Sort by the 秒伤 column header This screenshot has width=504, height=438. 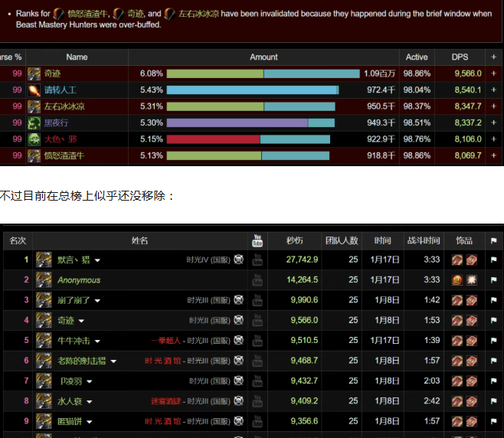[x=294, y=240]
